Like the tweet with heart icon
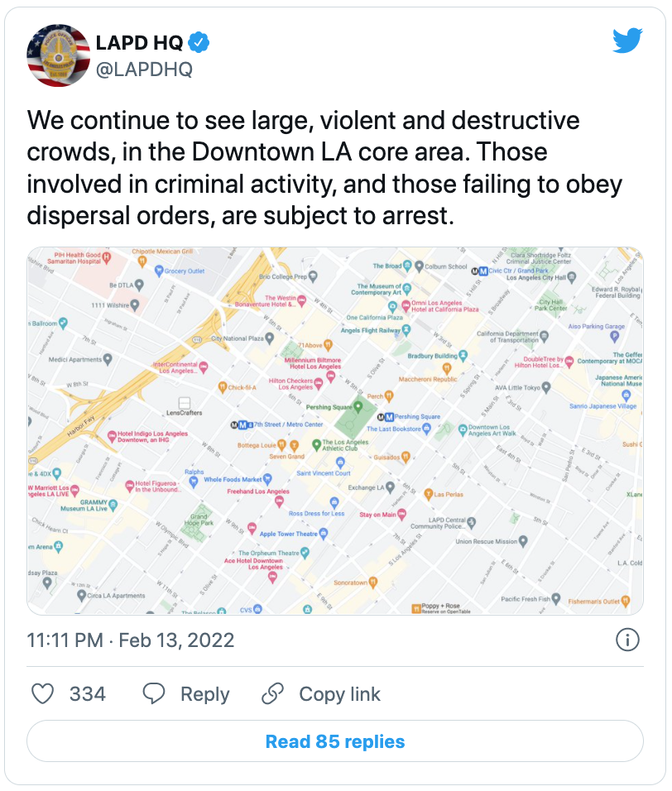This screenshot has height=791, width=672. pos(42,693)
